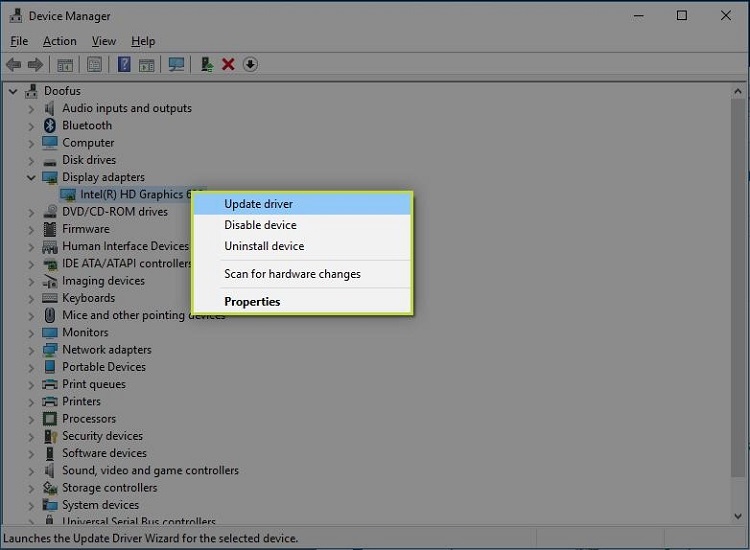Select the Processors tree item
This screenshot has width=750, height=550.
point(89,419)
